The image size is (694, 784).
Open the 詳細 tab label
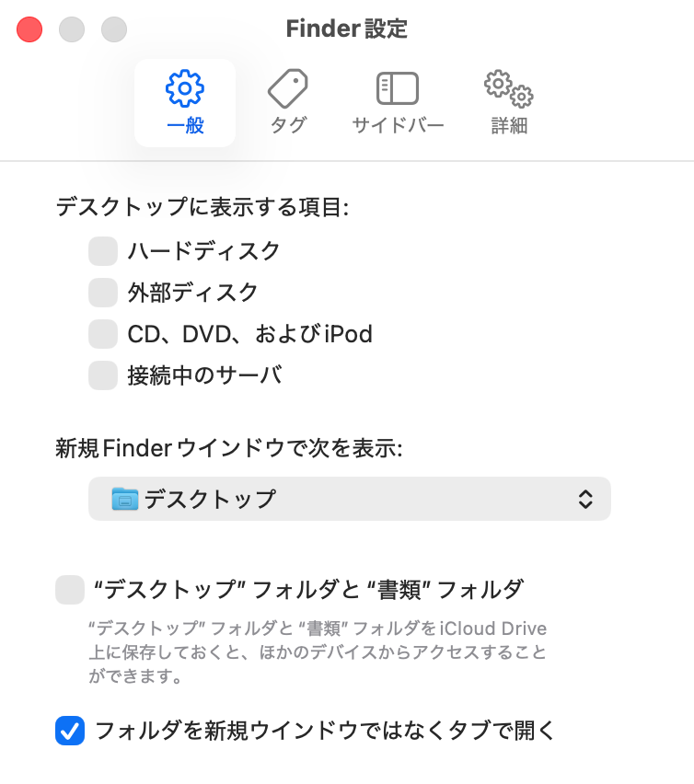click(x=509, y=126)
